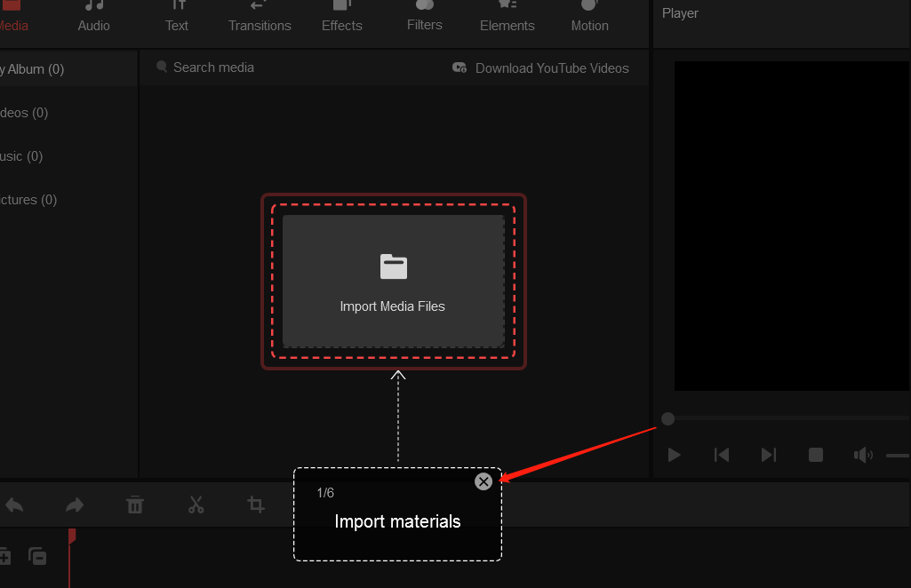Click the Undo arrow icon
This screenshot has width=911, height=588.
click(x=14, y=505)
